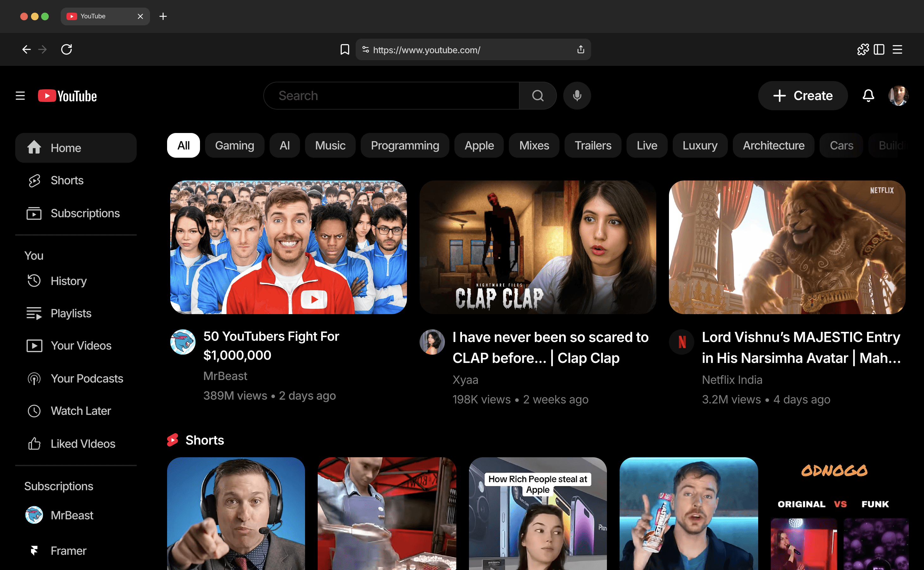Image resolution: width=924 pixels, height=570 pixels.
Task: Select the Mixes filter chip
Action: pos(534,146)
